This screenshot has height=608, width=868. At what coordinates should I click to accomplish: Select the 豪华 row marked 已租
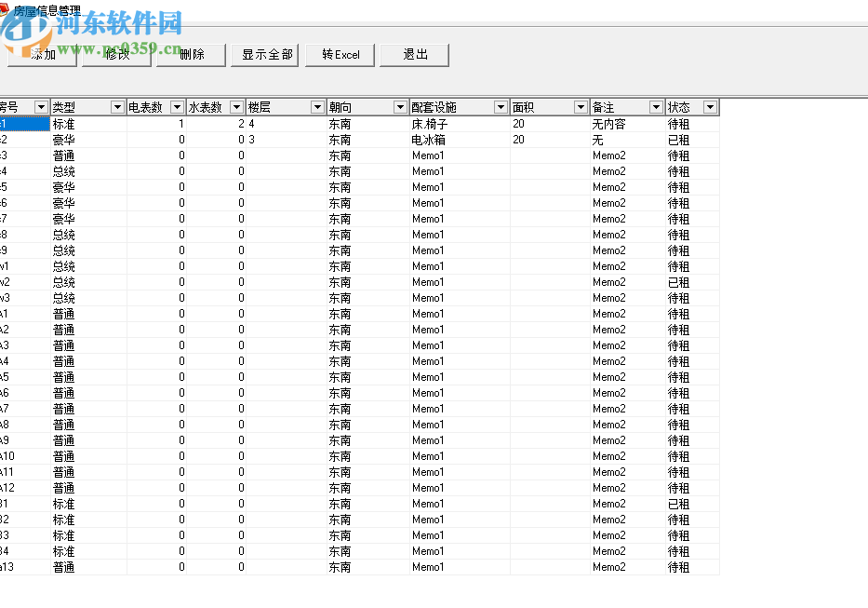click(x=279, y=139)
